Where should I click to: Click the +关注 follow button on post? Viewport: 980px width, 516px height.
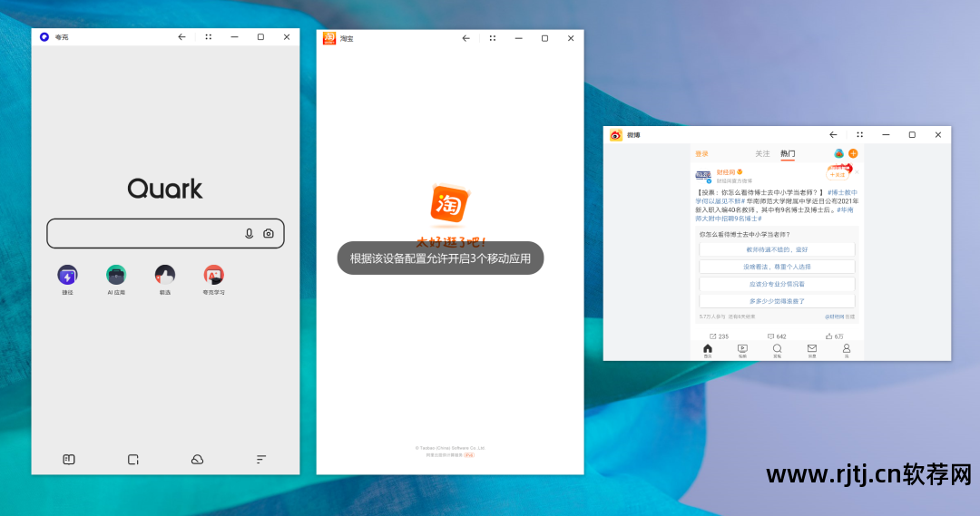[838, 174]
